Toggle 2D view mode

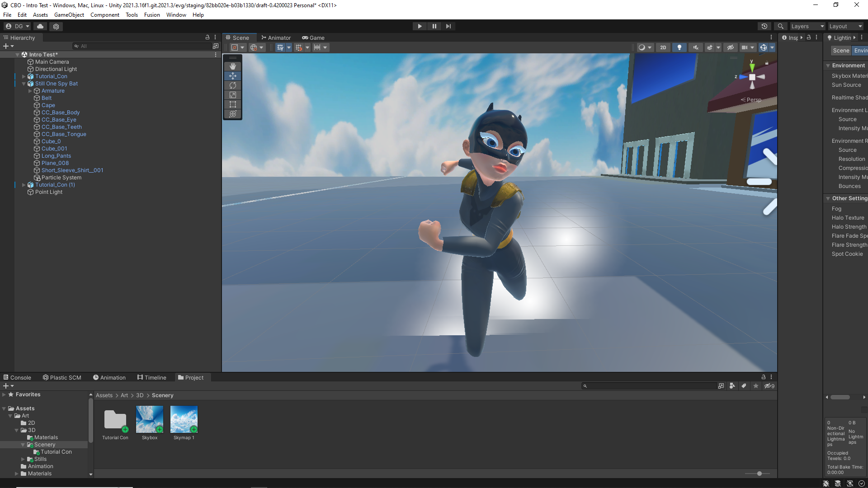pos(663,47)
